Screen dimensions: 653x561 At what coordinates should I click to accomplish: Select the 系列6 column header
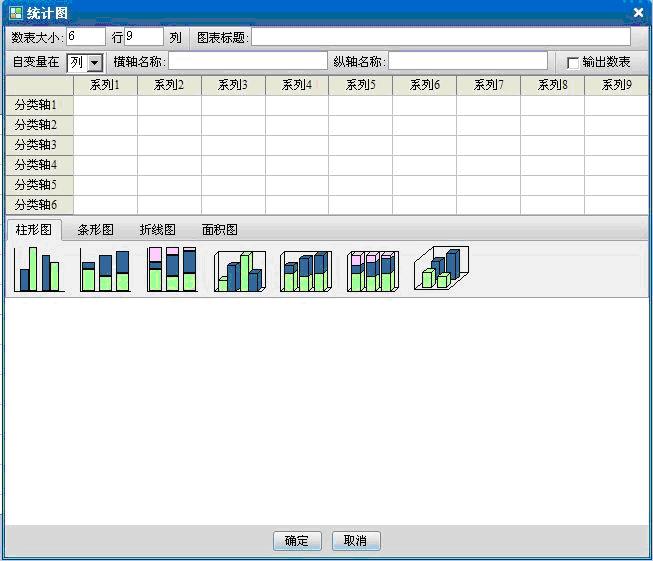pyautogui.click(x=425, y=85)
